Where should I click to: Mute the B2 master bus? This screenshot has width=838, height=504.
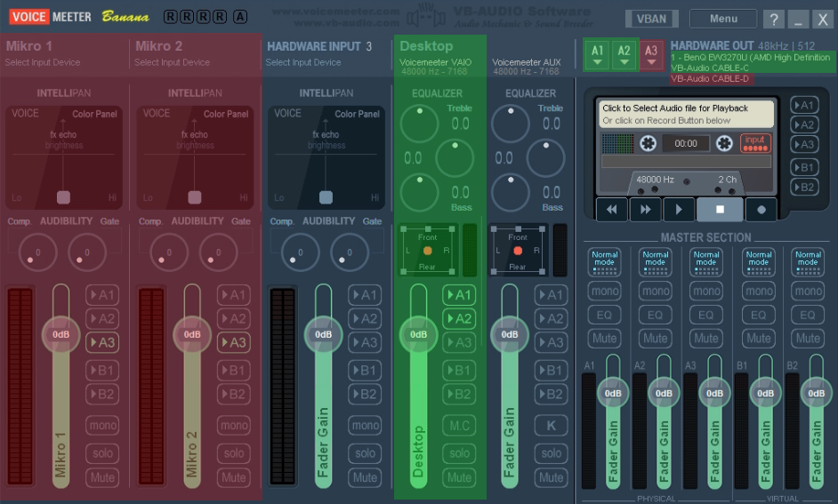tap(808, 339)
